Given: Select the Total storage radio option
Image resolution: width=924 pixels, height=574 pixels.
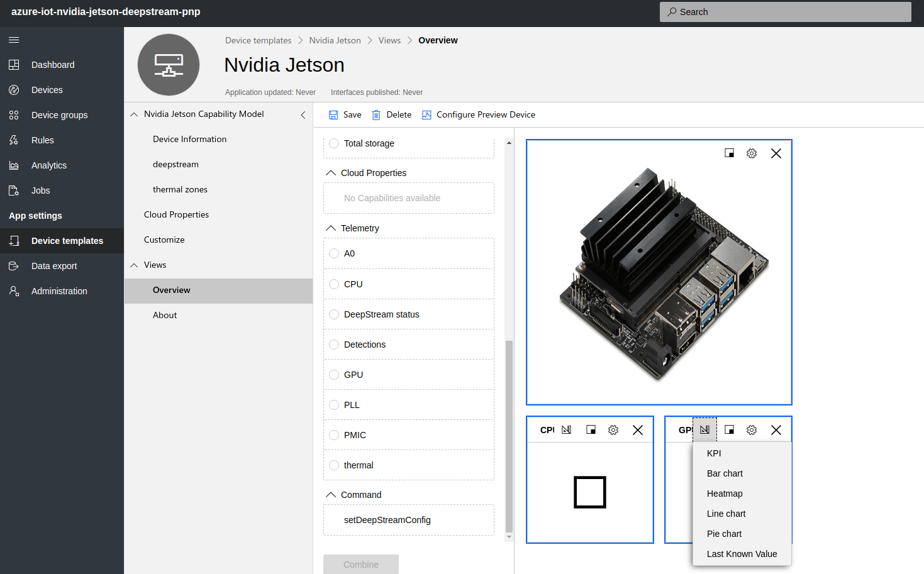Looking at the screenshot, I should (x=334, y=143).
